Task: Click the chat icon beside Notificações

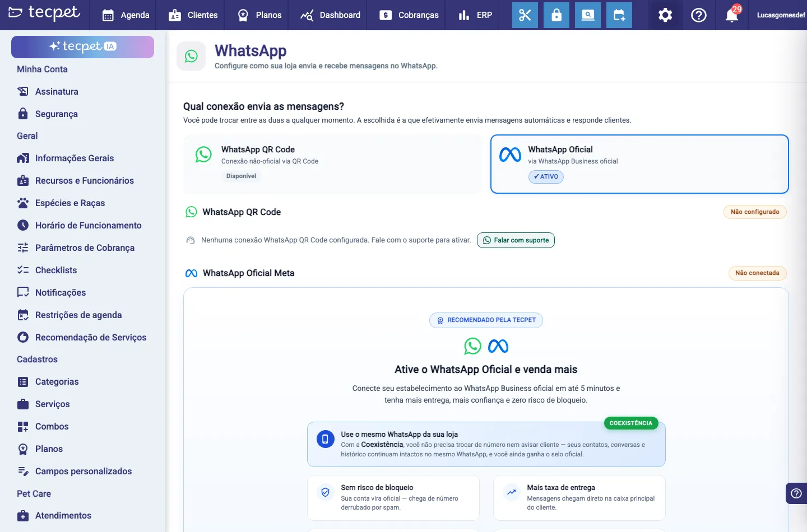Action: (23, 292)
